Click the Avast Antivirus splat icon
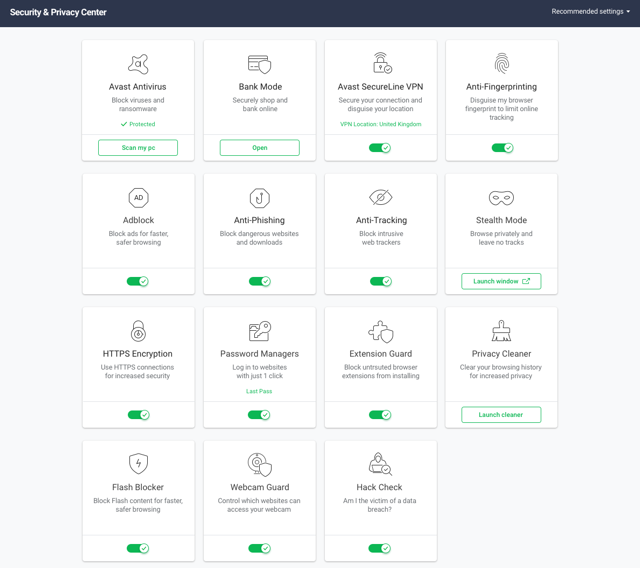This screenshot has width=640, height=568. coord(138,64)
